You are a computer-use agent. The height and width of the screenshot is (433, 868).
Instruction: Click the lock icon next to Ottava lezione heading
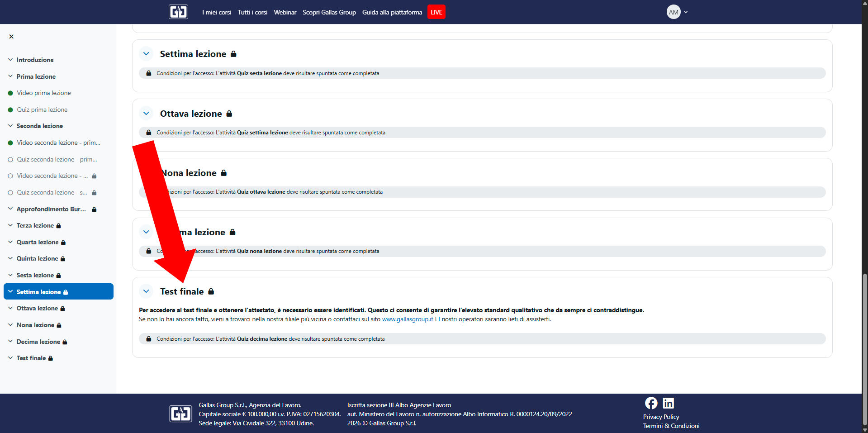tap(229, 114)
